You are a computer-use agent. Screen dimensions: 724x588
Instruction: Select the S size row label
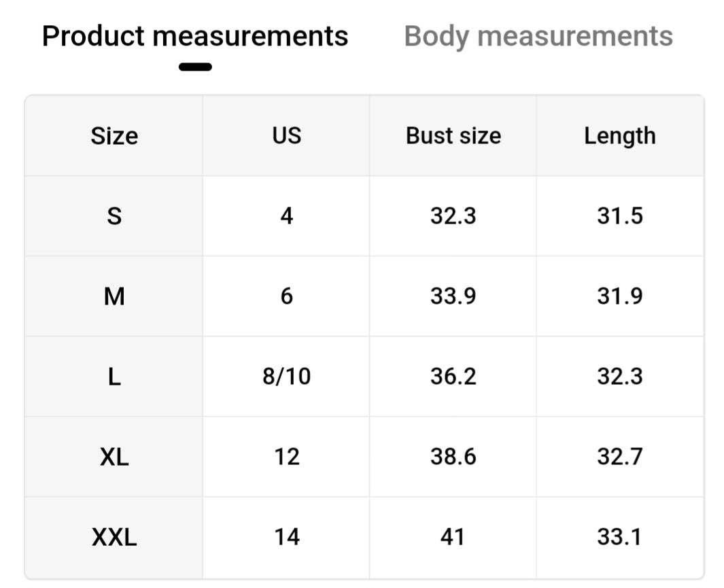[x=114, y=216]
